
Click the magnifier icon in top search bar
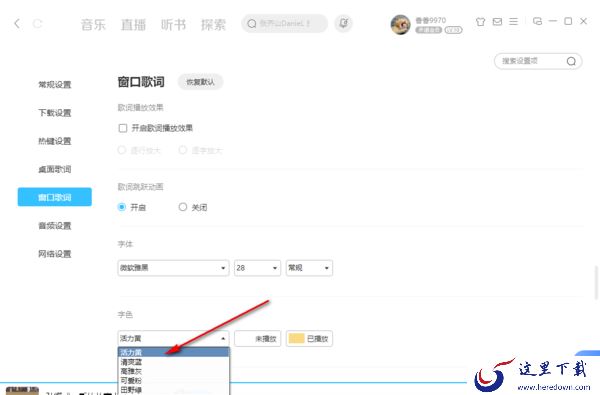click(x=252, y=24)
